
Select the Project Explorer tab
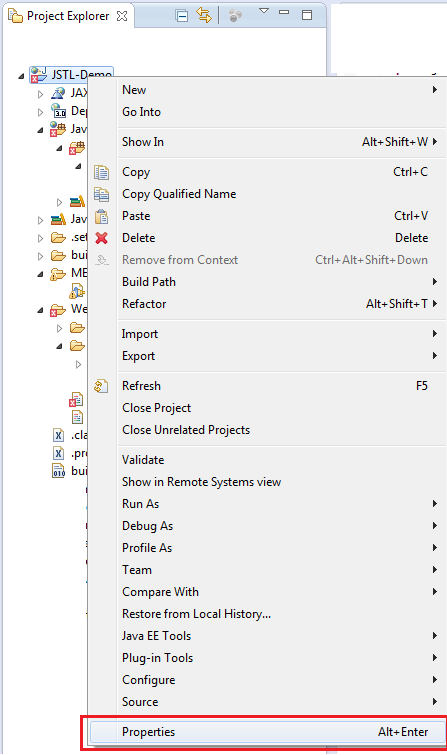point(68,16)
